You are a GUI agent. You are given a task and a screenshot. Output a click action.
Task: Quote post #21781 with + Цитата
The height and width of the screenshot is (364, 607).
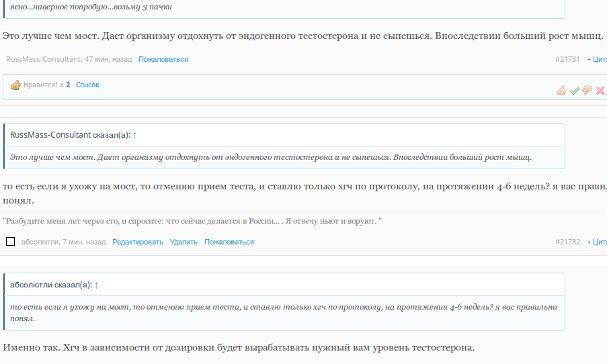tap(597, 59)
